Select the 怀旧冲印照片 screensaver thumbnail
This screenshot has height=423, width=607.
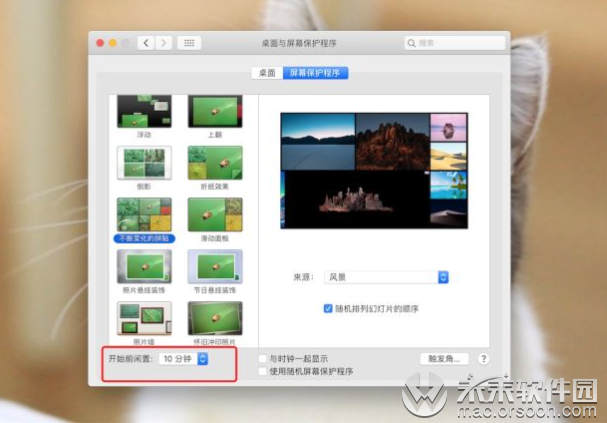click(215, 318)
